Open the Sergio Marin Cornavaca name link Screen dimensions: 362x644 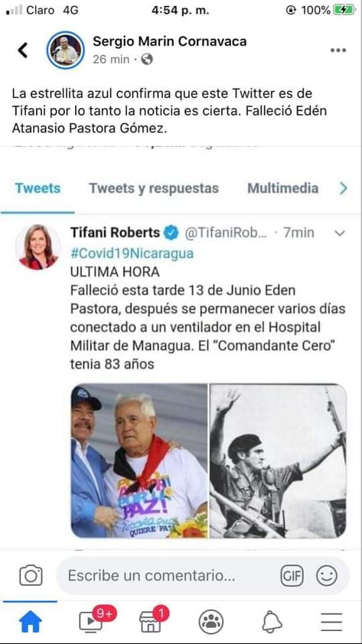pyautogui.click(x=169, y=41)
